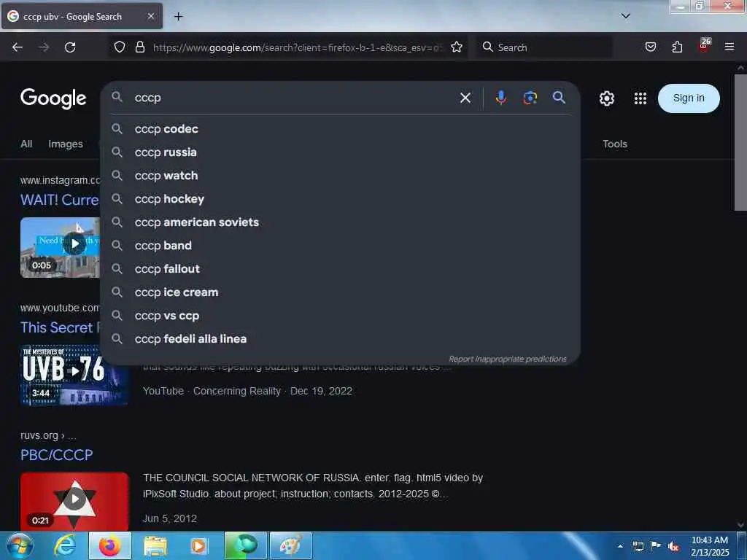Viewport: 747px width, 560px height.
Task: Play the 0:21 red triangle video thumbnail
Action: [x=74, y=500]
